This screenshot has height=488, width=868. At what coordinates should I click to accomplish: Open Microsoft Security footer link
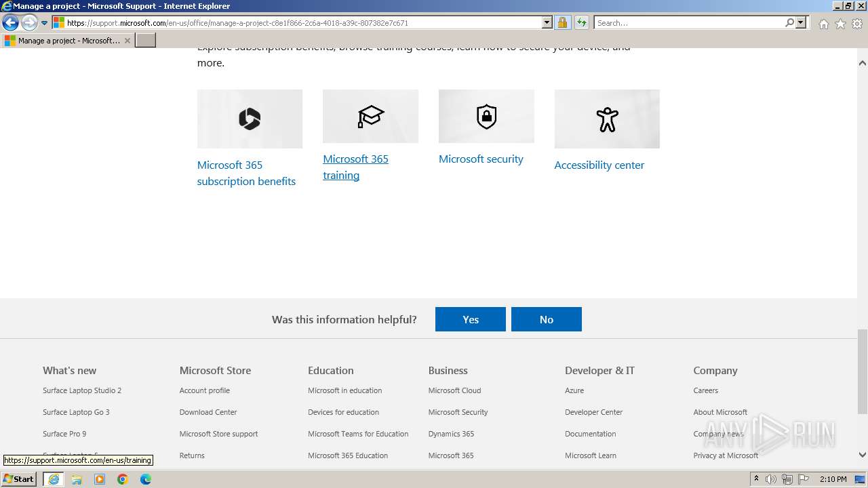click(458, 412)
